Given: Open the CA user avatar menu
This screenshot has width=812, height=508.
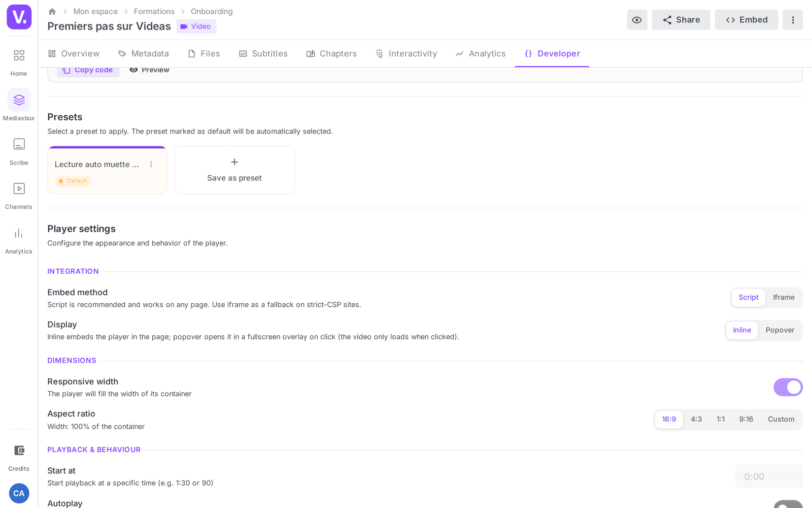Looking at the screenshot, I should pyautogui.click(x=19, y=493).
